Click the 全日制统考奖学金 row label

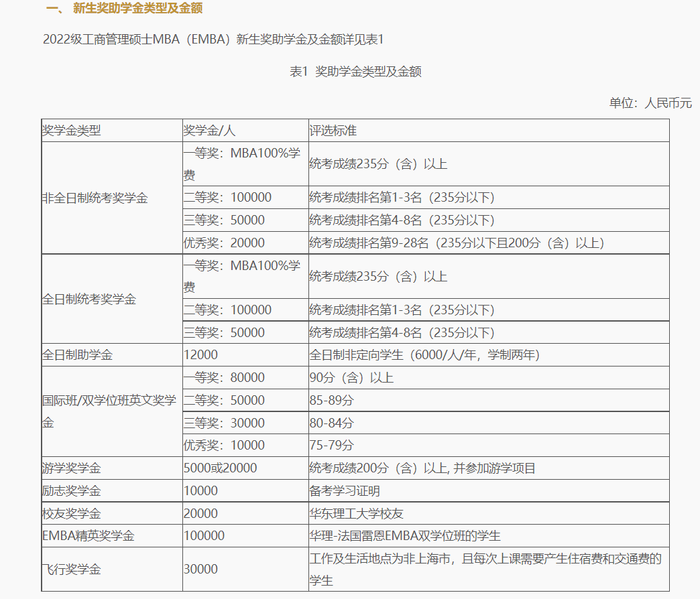click(89, 299)
